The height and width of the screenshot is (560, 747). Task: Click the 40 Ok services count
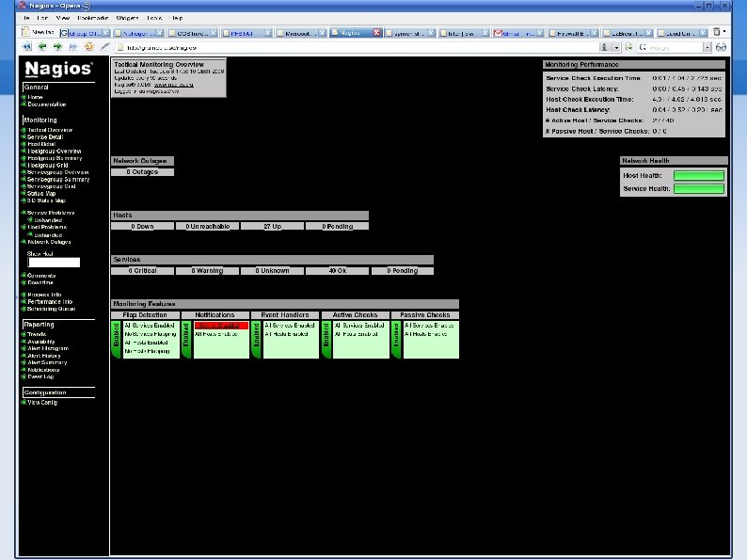pos(337,271)
